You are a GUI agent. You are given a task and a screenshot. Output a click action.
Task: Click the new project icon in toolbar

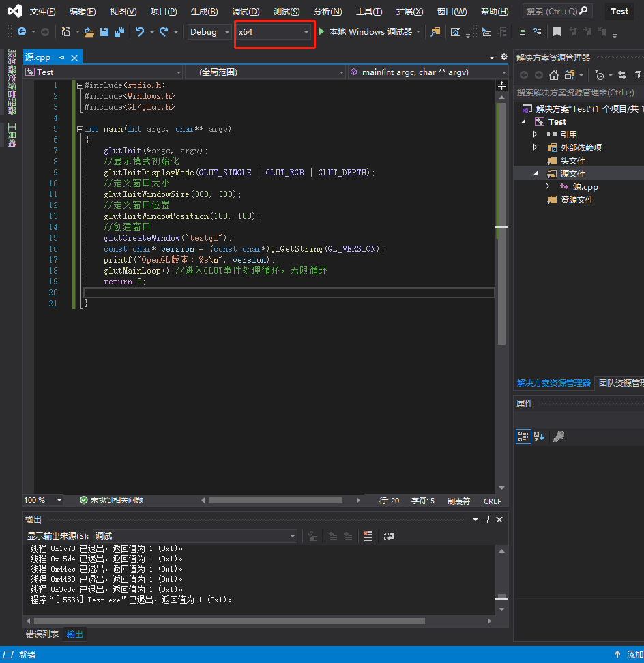point(66,31)
